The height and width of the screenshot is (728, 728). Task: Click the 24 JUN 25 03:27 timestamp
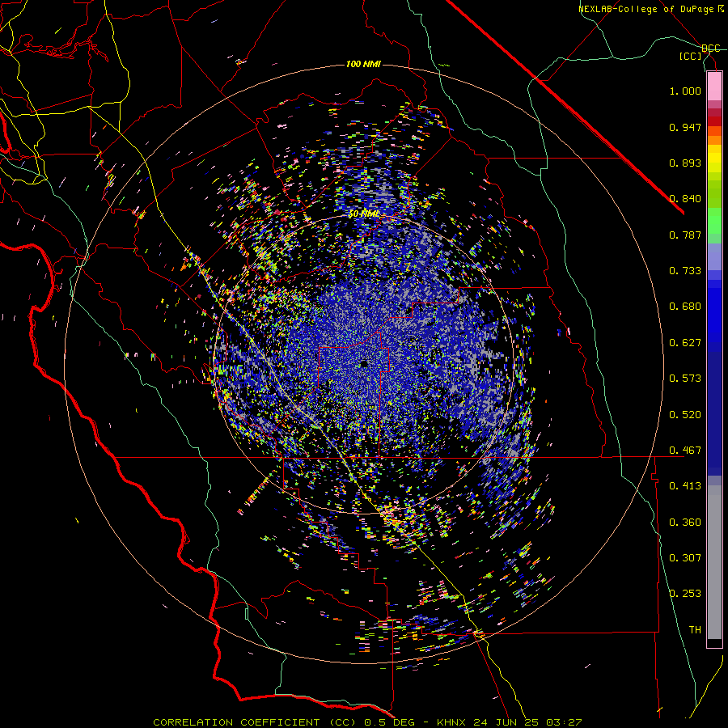tap(527, 722)
